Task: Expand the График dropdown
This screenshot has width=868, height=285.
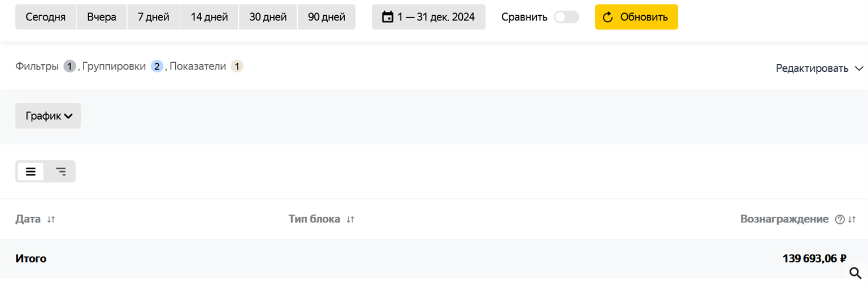Action: click(x=48, y=116)
